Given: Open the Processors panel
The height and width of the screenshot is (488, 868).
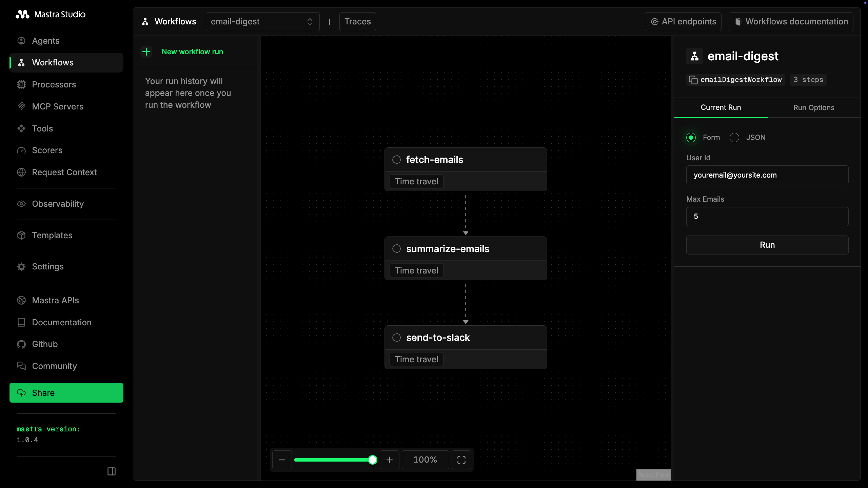Looking at the screenshot, I should pos(55,84).
